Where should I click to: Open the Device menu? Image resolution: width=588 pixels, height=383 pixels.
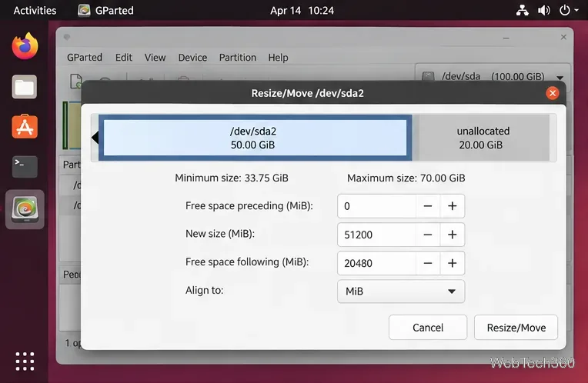[x=192, y=58]
